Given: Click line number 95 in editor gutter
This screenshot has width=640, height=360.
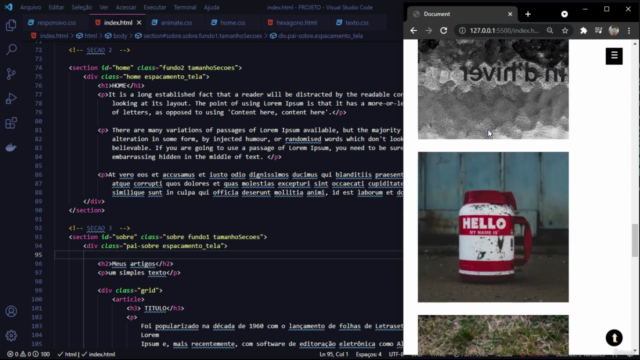Looking at the screenshot, I should coord(38,255).
